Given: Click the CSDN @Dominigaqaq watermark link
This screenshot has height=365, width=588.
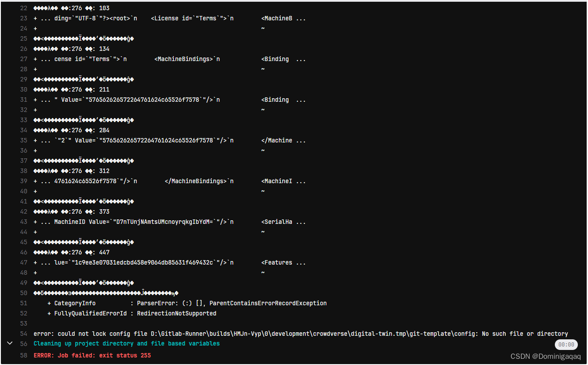Looking at the screenshot, I should pos(546,356).
